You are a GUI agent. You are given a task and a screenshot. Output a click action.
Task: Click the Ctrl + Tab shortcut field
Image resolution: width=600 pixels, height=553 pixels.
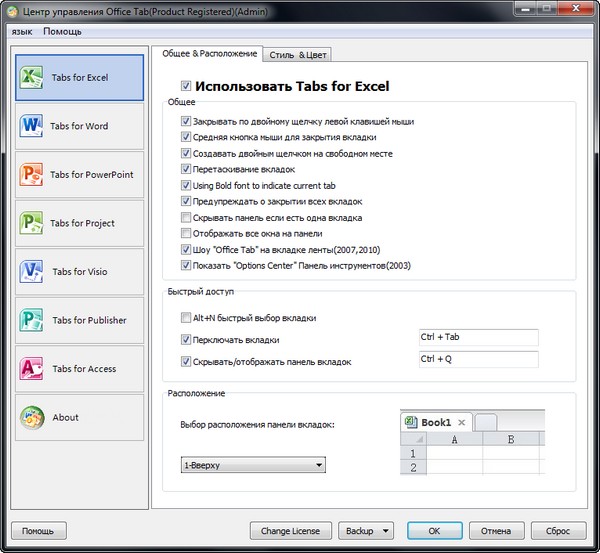pos(478,337)
